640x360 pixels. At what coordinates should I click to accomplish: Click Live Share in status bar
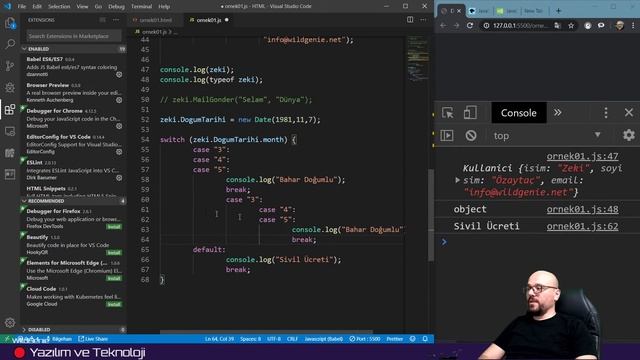(93, 339)
